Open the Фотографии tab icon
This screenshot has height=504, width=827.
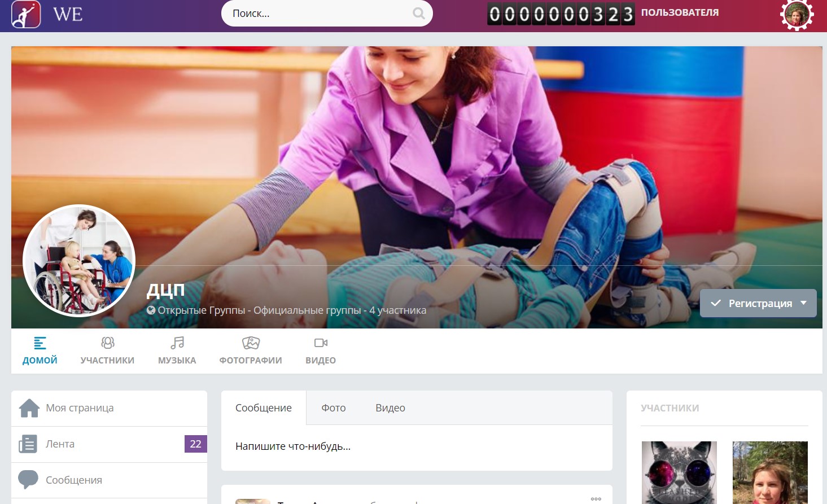tap(251, 343)
